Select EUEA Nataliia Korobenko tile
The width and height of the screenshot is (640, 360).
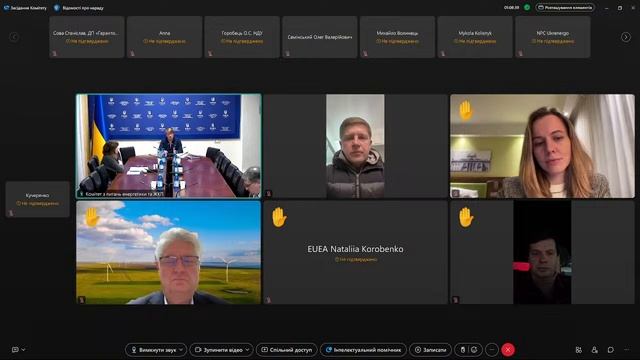356,252
